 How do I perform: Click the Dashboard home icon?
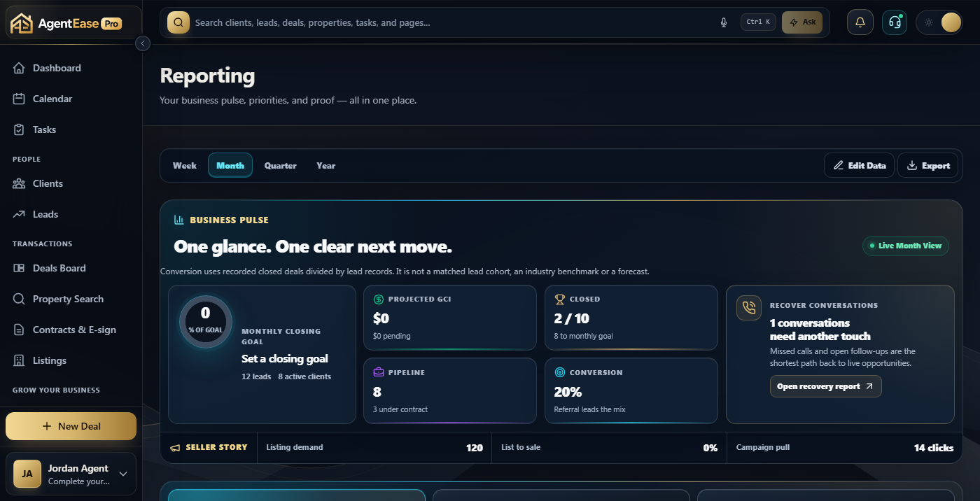tap(19, 68)
